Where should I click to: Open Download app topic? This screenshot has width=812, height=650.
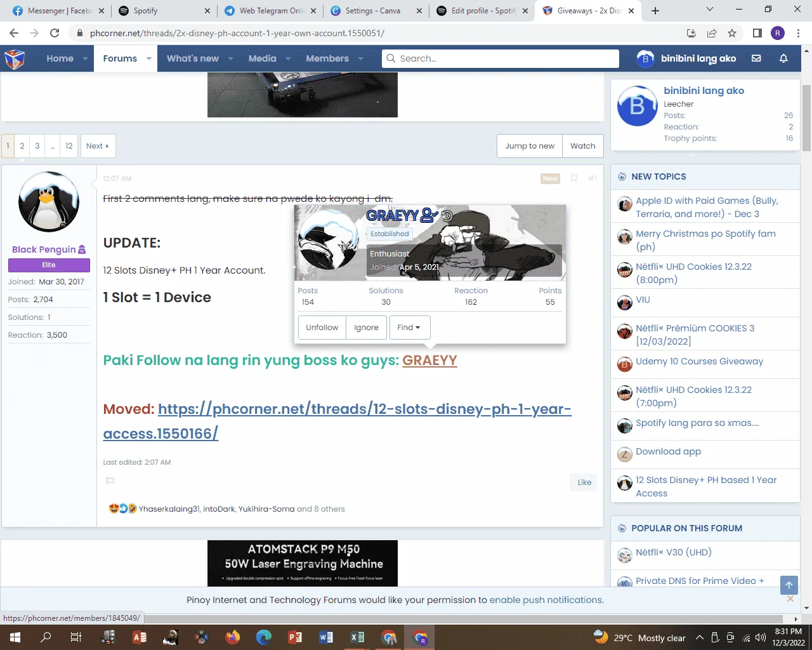coord(668,451)
